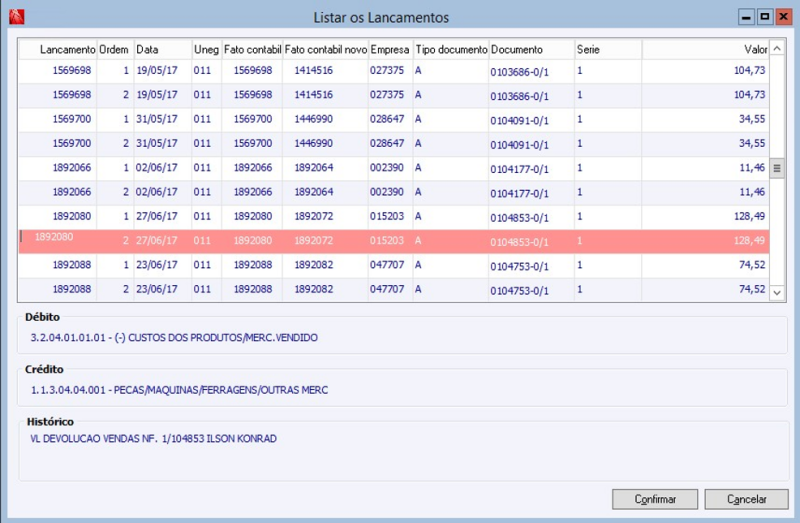Click Empresa 028647 in 1569700 Ordem 2 row
800x523 pixels.
click(x=387, y=143)
